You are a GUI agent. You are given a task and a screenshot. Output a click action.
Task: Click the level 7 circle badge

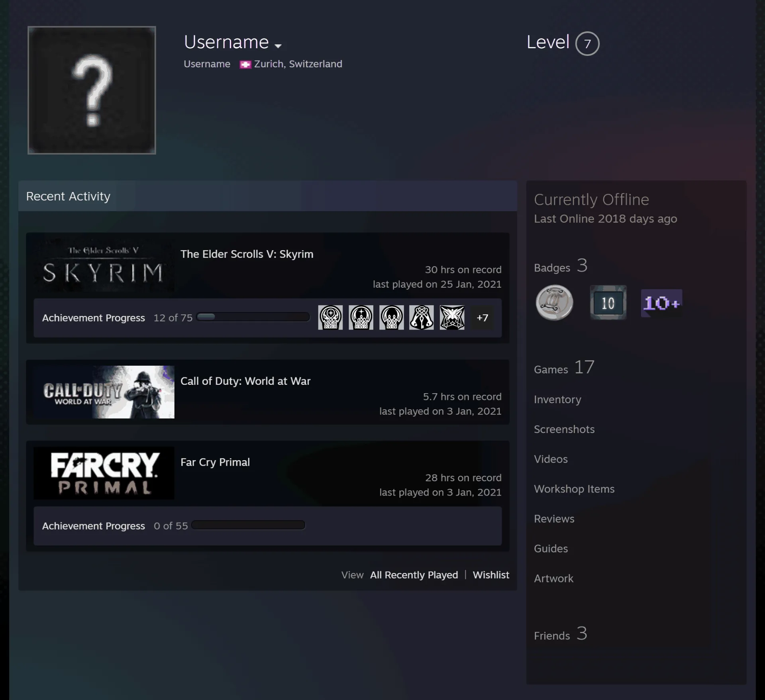(x=587, y=43)
